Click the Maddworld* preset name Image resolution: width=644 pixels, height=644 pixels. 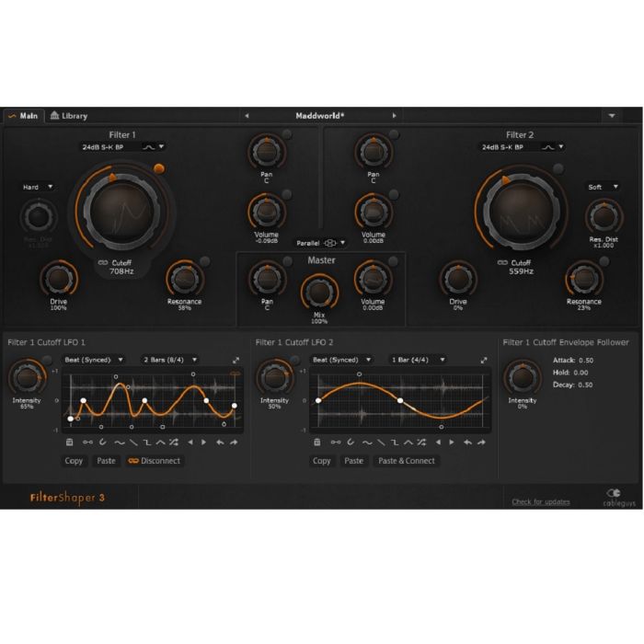320,116
